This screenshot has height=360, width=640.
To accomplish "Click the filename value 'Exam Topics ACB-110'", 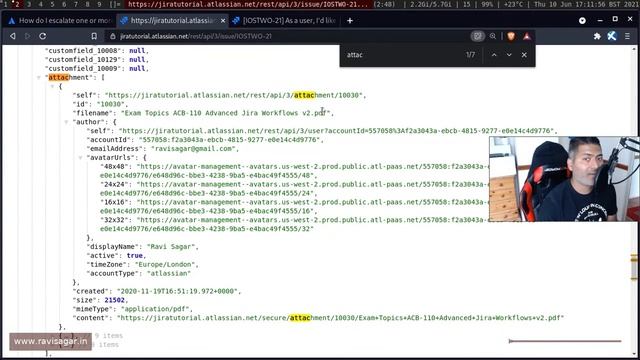I will 226,113.
